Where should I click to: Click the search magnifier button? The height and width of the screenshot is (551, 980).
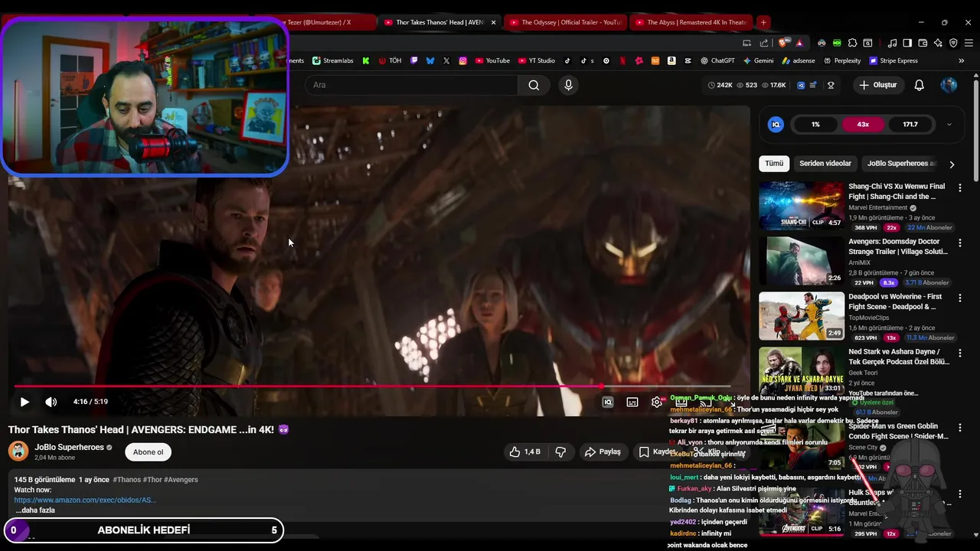click(534, 85)
